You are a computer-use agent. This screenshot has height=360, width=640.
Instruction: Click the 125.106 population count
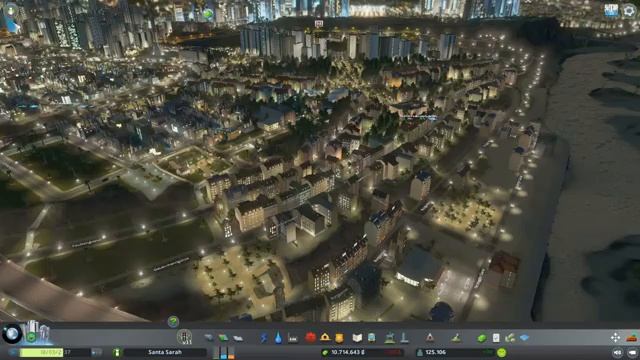coord(436,352)
